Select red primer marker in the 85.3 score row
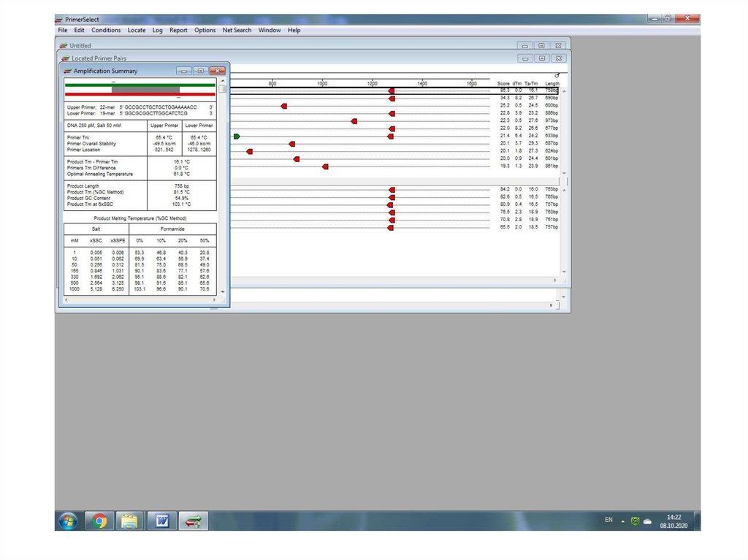 click(392, 91)
